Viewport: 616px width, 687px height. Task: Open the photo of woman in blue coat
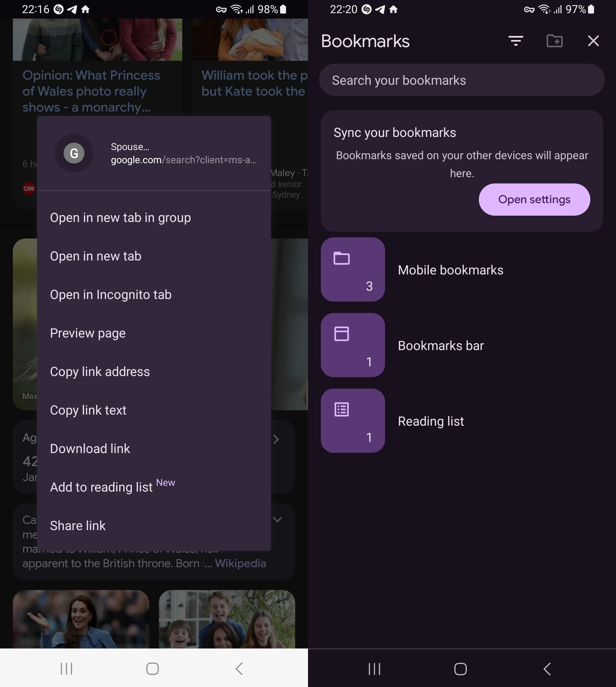pyautogui.click(x=81, y=619)
